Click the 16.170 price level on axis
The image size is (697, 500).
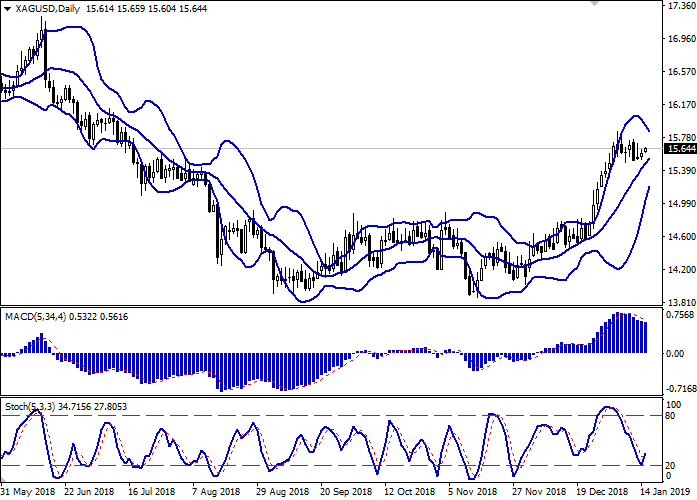[680, 104]
